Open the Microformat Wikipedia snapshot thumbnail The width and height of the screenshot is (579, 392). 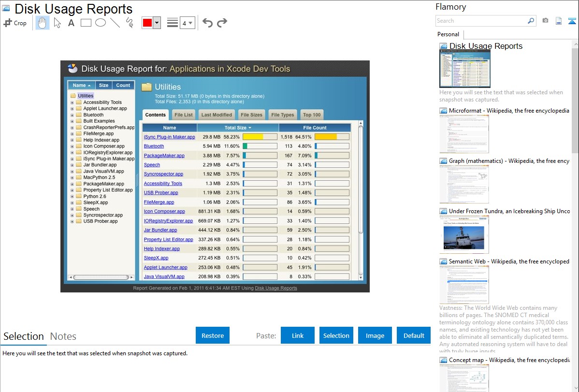(x=464, y=134)
